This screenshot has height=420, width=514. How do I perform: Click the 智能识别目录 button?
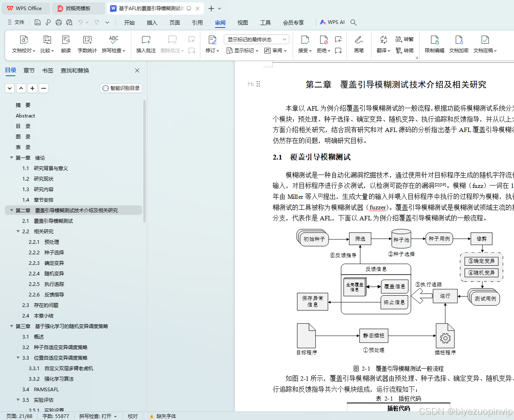pos(121,88)
